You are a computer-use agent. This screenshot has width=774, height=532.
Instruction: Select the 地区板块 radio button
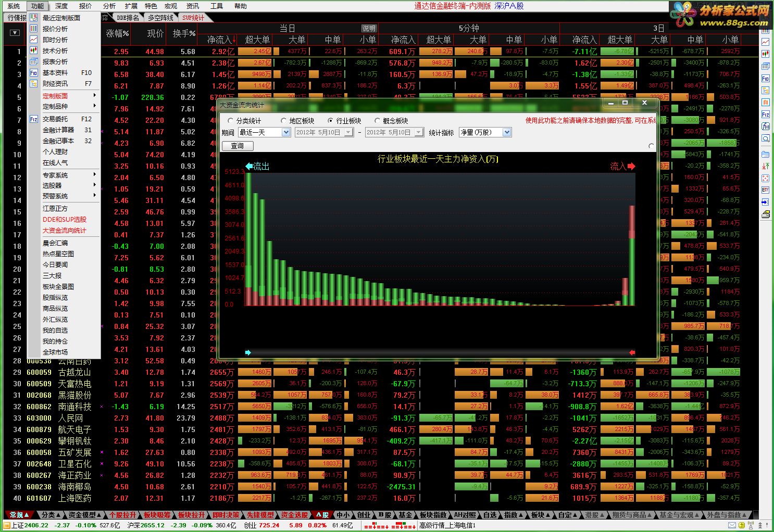click(284, 121)
